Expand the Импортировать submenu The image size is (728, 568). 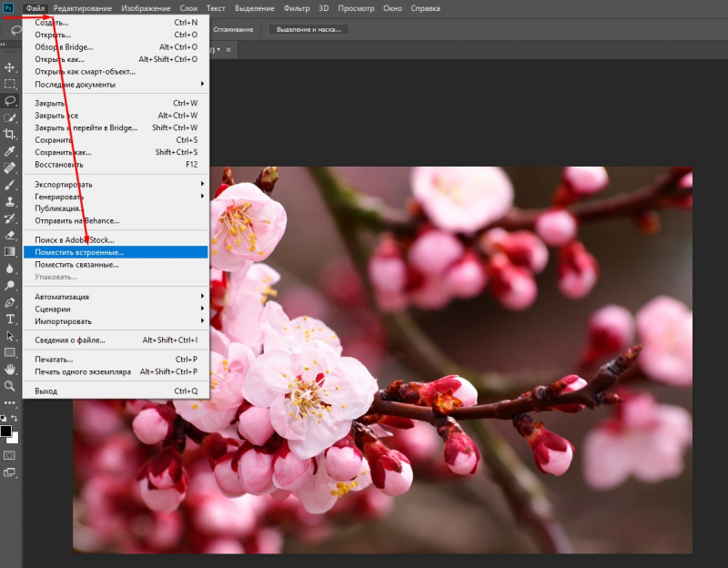click(116, 321)
